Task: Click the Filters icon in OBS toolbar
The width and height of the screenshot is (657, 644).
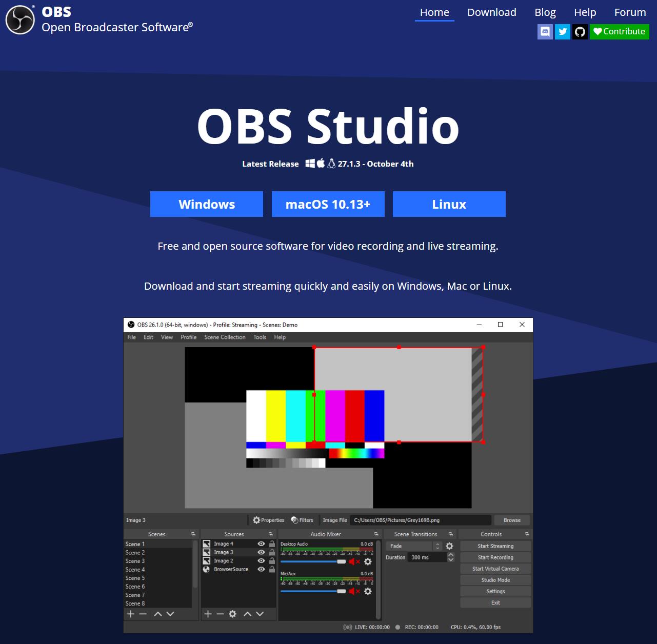Action: pyautogui.click(x=294, y=520)
